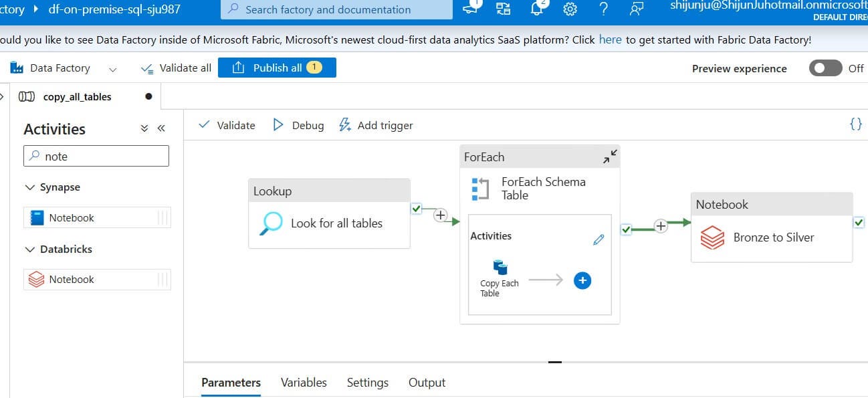868x398 pixels.
Task: Click the Lookup magnifier activity icon
Action: click(x=271, y=223)
